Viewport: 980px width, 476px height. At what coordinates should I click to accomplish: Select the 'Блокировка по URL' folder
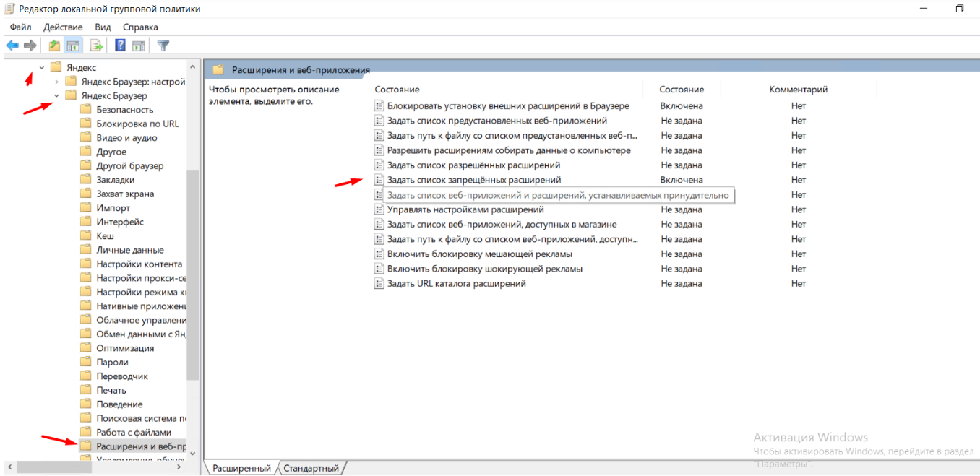tap(137, 124)
